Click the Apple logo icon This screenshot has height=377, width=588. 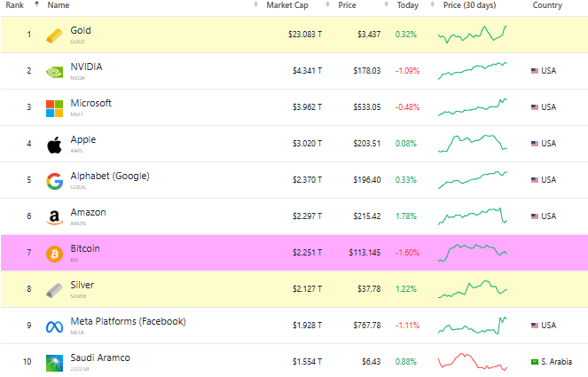click(55, 144)
